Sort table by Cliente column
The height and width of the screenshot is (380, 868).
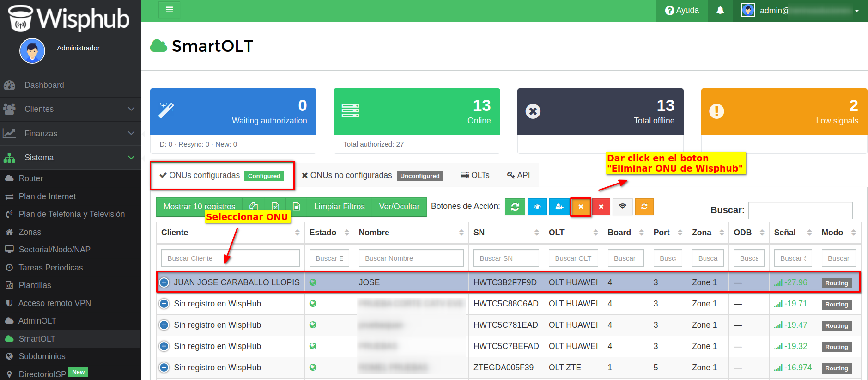pyautogui.click(x=231, y=233)
